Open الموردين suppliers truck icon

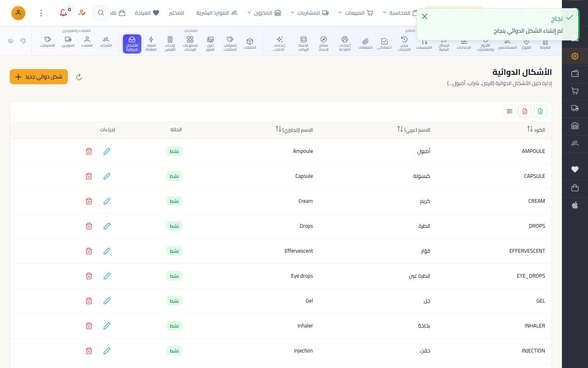[68, 42]
